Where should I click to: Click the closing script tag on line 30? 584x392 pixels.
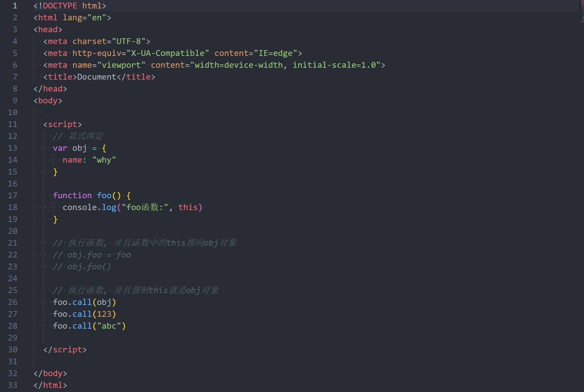pyautogui.click(x=65, y=350)
